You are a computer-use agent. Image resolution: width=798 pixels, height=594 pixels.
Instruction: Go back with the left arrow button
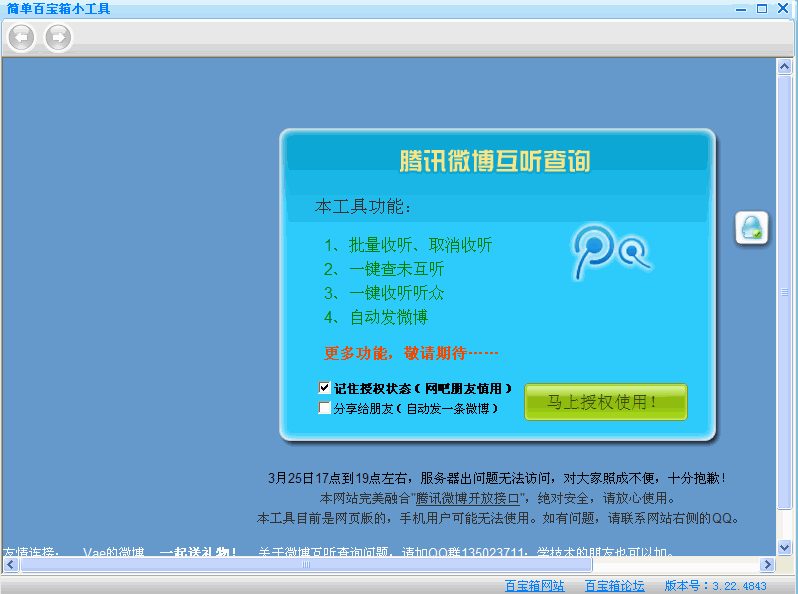pyautogui.click(x=21, y=37)
